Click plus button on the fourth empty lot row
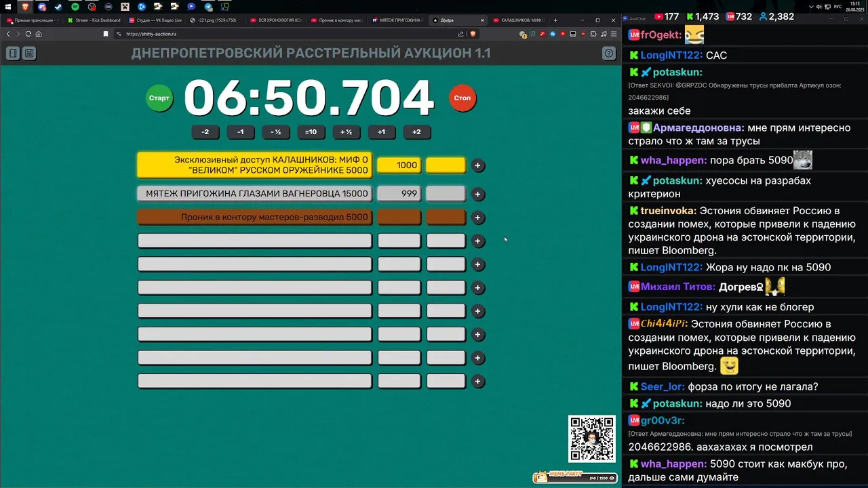This screenshot has width=868, height=488. click(478, 311)
